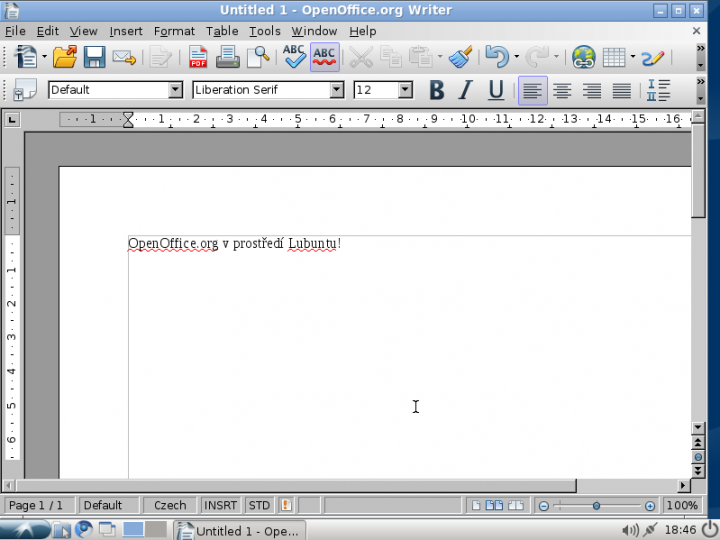Click the document modified indicator icon

[x=286, y=506]
